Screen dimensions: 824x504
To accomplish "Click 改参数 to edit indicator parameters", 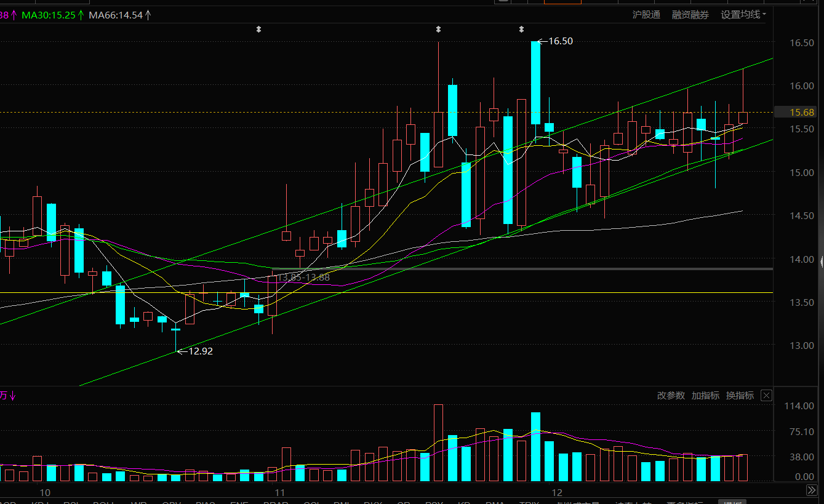I will click(671, 395).
